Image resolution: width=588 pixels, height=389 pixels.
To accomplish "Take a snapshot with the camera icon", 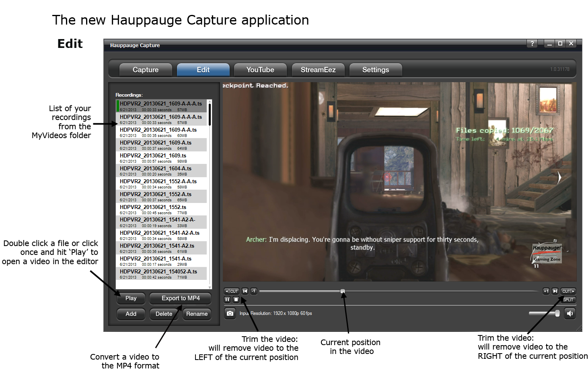I will click(x=230, y=313).
